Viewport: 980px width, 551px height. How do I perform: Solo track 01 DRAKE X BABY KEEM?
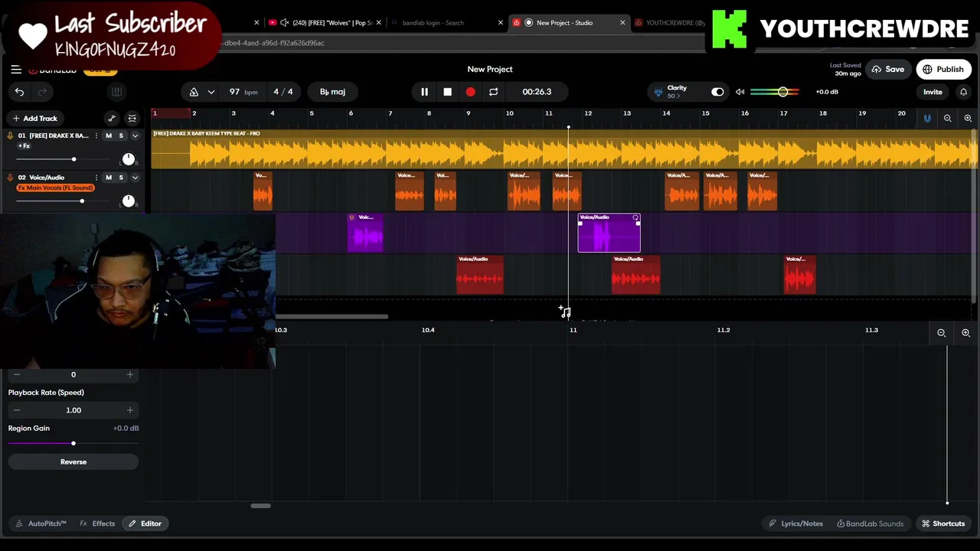pyautogui.click(x=121, y=135)
